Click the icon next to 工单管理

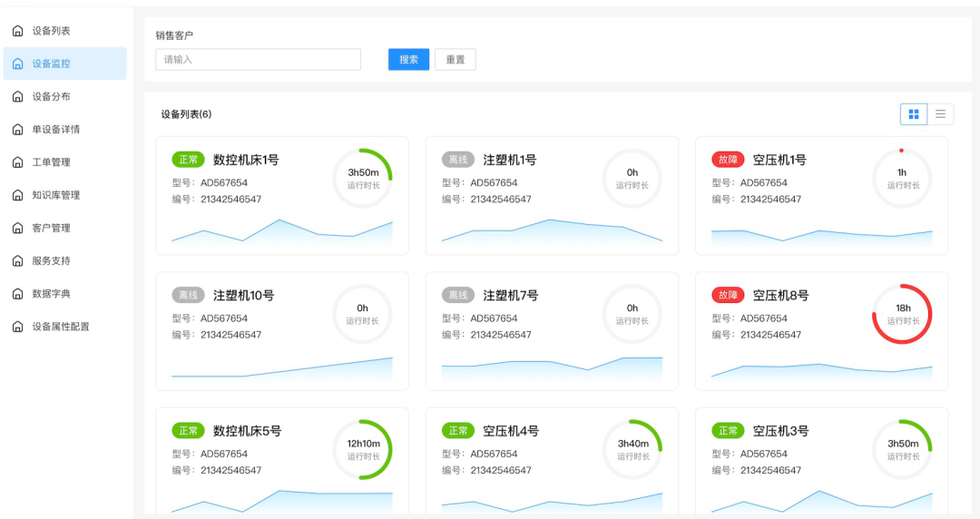coord(17,162)
